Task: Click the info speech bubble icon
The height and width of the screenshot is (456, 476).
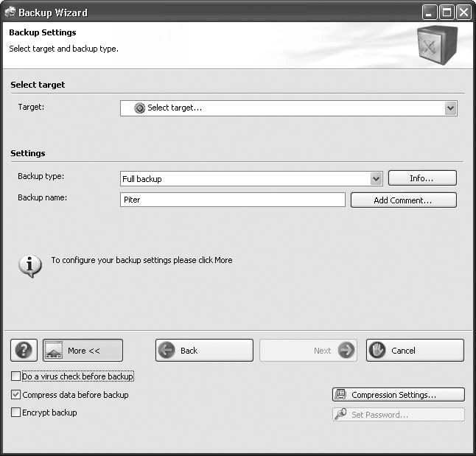Action: point(29,265)
